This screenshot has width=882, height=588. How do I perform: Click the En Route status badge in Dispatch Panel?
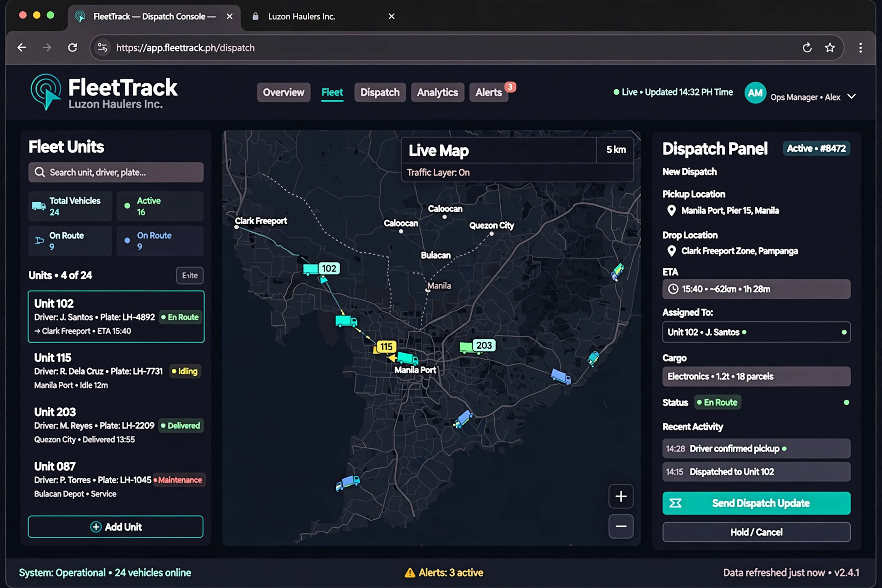[717, 402]
